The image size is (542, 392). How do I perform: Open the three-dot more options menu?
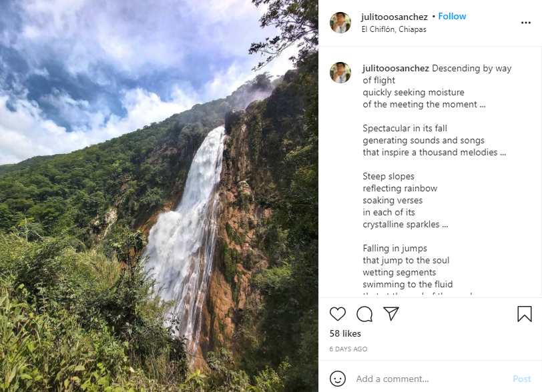[525, 23]
